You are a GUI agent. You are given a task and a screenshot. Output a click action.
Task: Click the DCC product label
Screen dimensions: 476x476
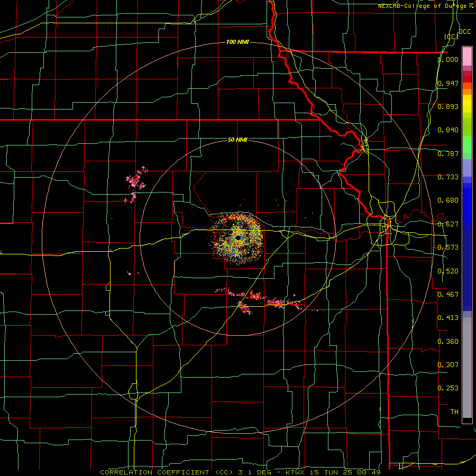465,32
